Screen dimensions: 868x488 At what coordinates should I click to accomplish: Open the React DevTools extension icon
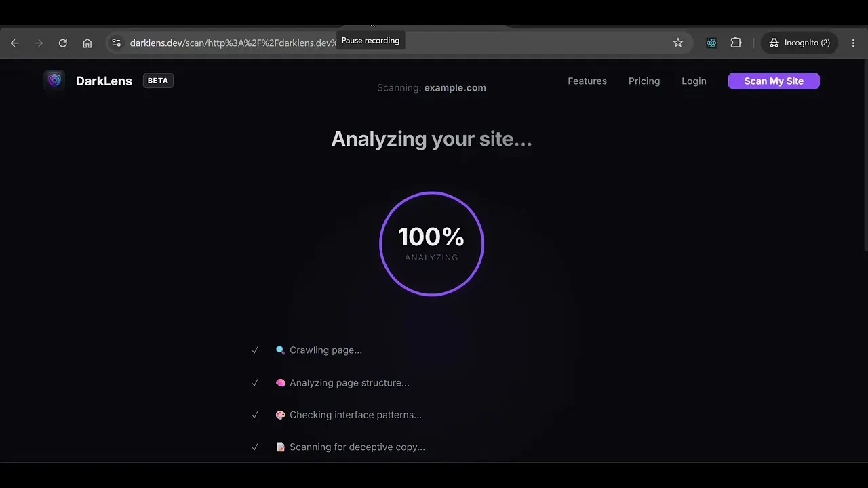click(711, 43)
